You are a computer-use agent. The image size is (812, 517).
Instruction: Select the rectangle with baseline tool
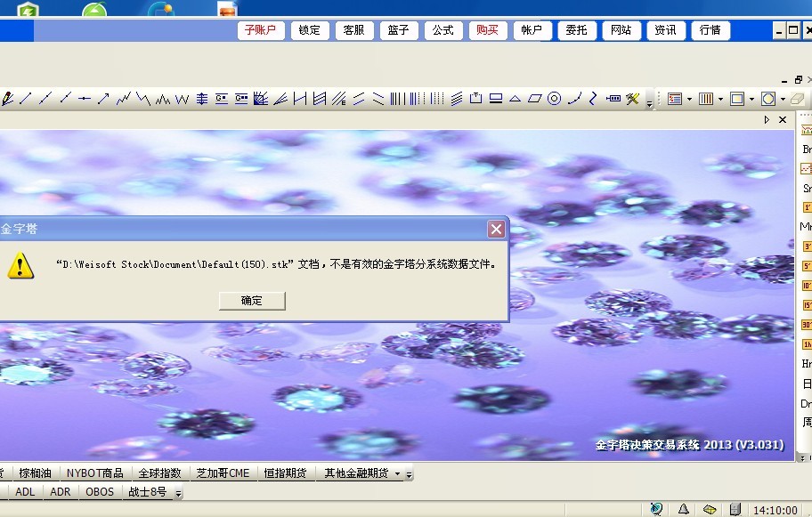point(496,99)
